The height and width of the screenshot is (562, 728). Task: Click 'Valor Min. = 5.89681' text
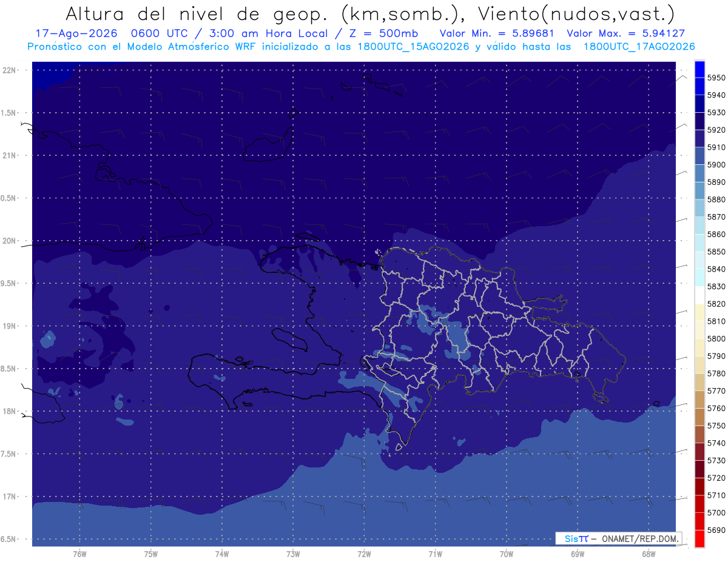496,33
